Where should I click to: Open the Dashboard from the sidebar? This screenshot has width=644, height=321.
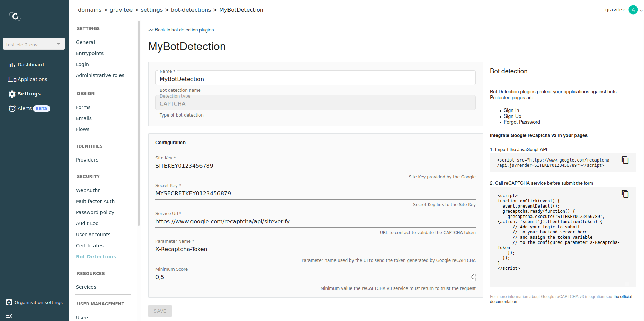coord(30,65)
